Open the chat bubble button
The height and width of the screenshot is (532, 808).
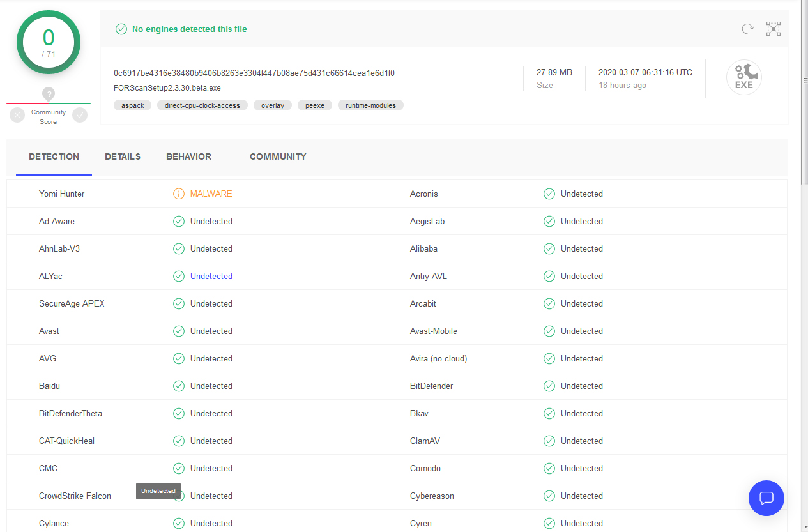point(766,498)
